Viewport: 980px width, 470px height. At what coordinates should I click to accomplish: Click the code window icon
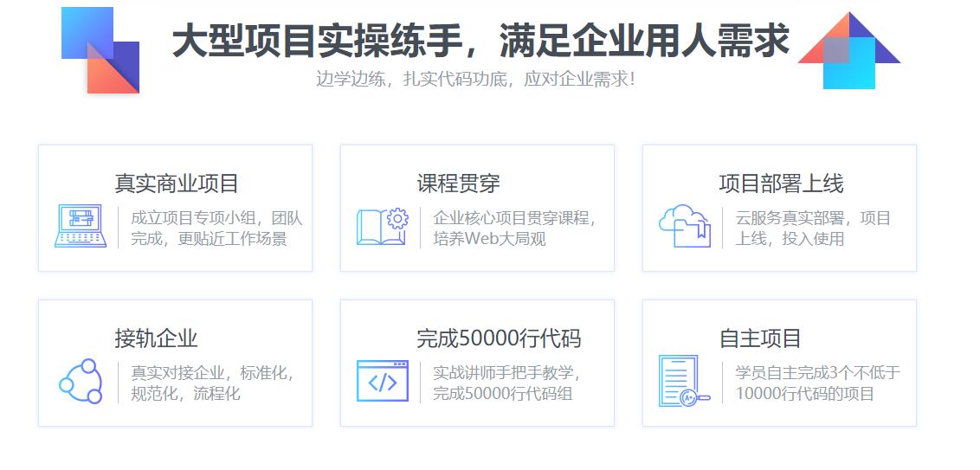coord(382,381)
